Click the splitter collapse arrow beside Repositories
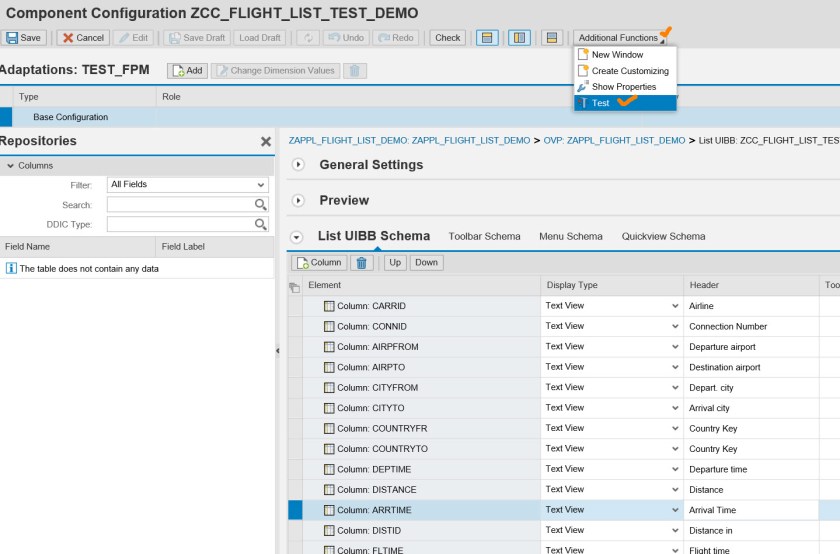Screen dimensions: 840x554 [278, 351]
